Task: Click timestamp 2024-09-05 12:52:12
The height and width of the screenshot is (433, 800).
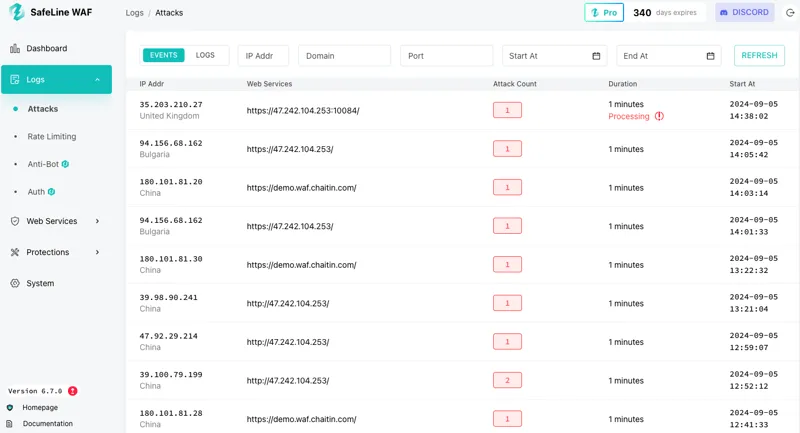Action: [x=754, y=380]
